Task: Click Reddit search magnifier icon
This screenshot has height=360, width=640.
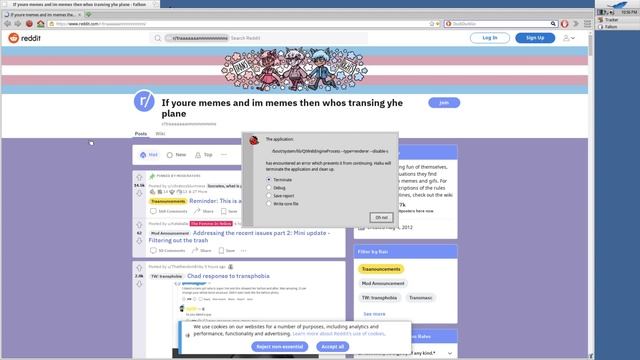Action: click(158, 38)
